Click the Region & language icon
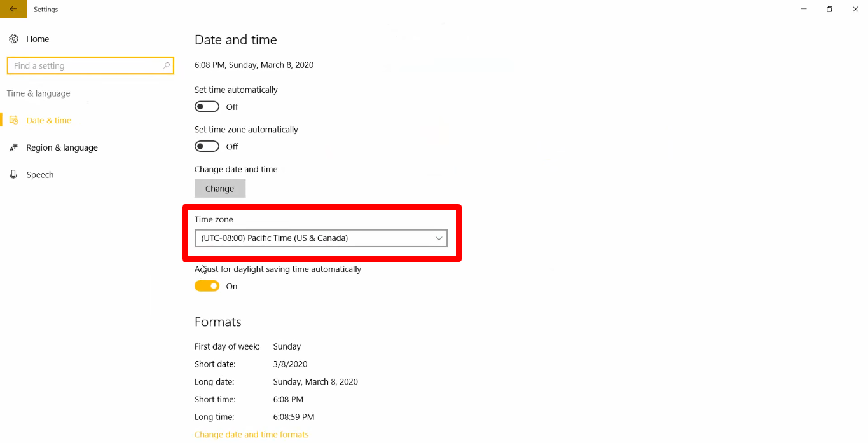Image resolution: width=868 pixels, height=443 pixels. tap(14, 147)
